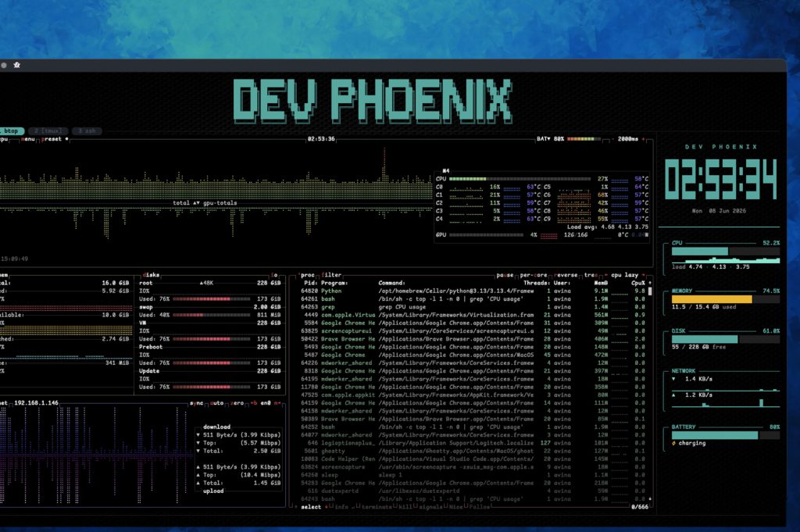Select the logioptionsplus_ process, pid 646
Image resolution: width=800 pixels, height=532 pixels.
473,443
